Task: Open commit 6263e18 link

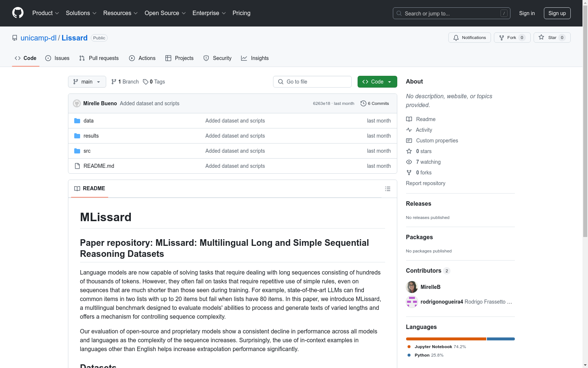Action: pos(322,103)
